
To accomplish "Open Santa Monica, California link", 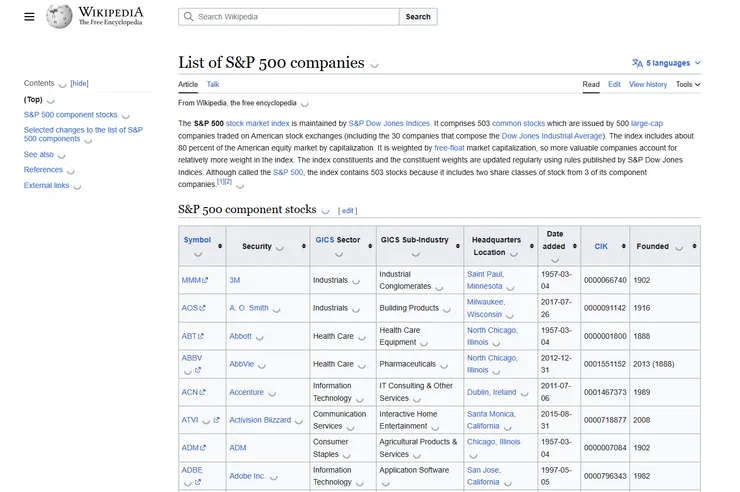I will click(x=491, y=420).
